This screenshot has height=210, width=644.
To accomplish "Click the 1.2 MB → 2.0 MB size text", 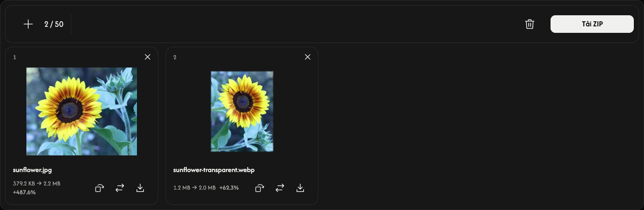I will pos(194,188).
